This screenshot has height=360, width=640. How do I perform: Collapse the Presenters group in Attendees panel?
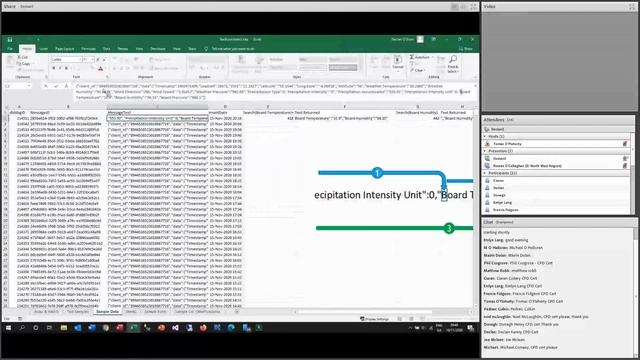[x=485, y=151]
